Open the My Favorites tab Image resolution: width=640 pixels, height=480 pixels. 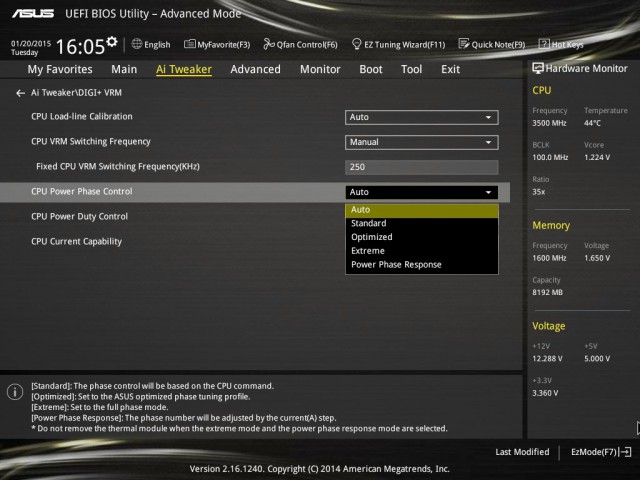[x=60, y=69]
